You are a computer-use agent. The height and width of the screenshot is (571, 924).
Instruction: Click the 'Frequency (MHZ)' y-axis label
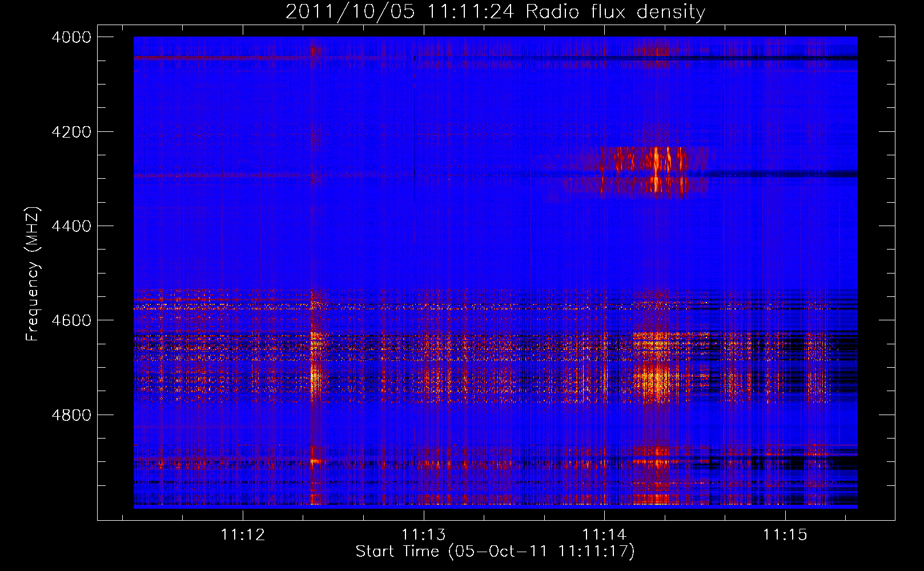33,274
